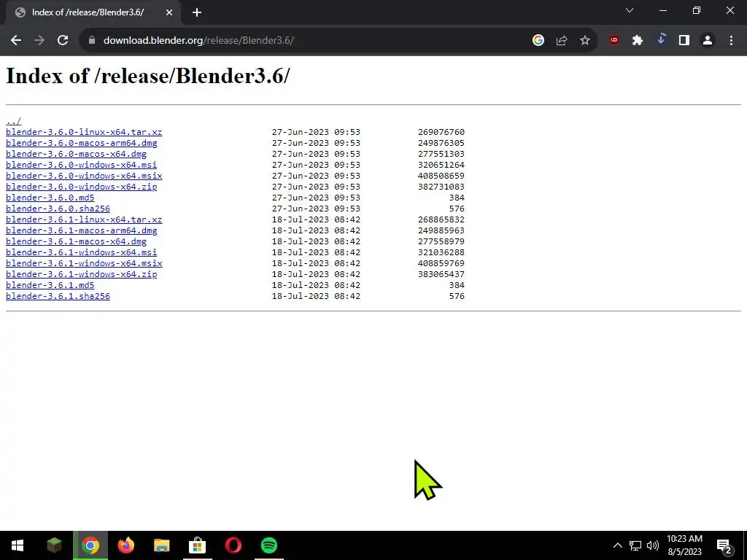Image resolution: width=747 pixels, height=560 pixels.
Task: Click the blue download arrow extension icon
Action: pyautogui.click(x=661, y=41)
